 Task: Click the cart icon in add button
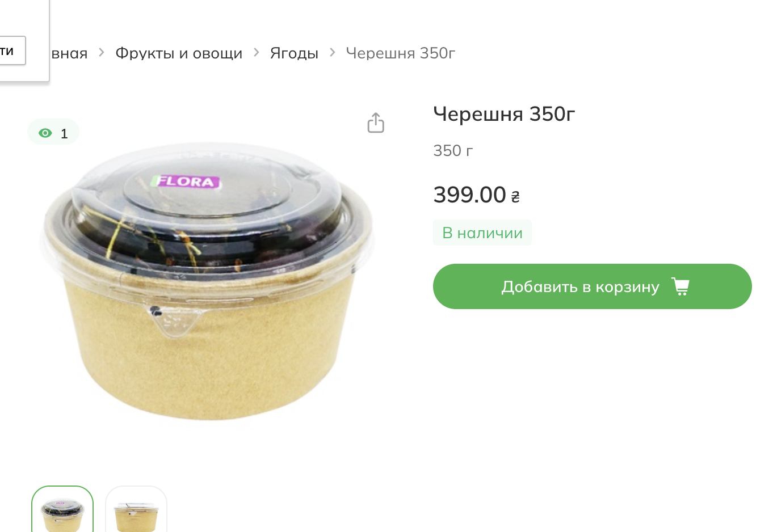point(680,286)
